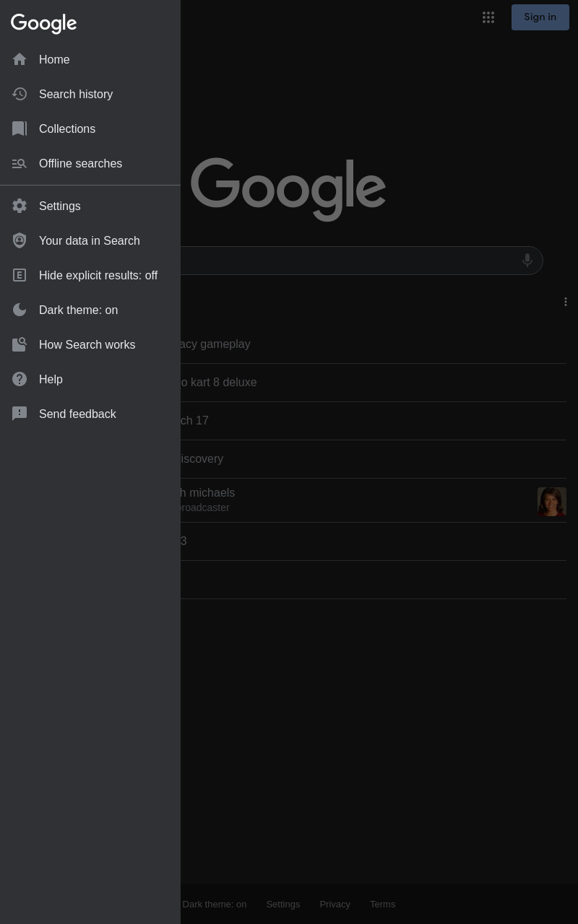578x924 pixels.
Task: Select How Search works menu item
Action: click(90, 344)
